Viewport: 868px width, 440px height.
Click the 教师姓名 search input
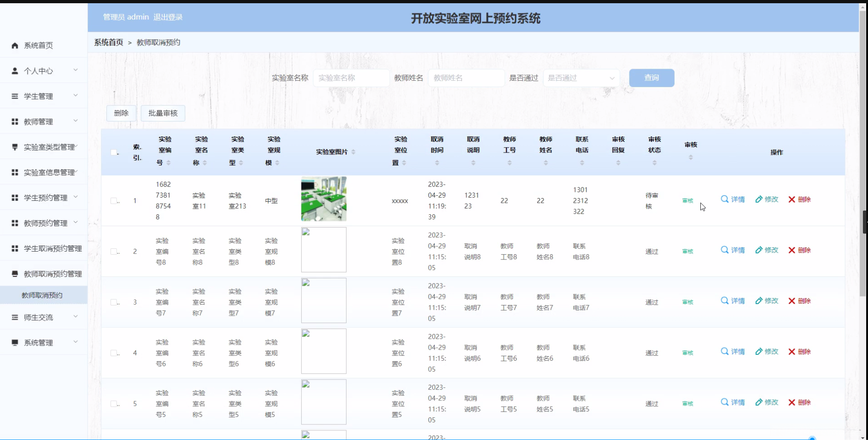[466, 78]
